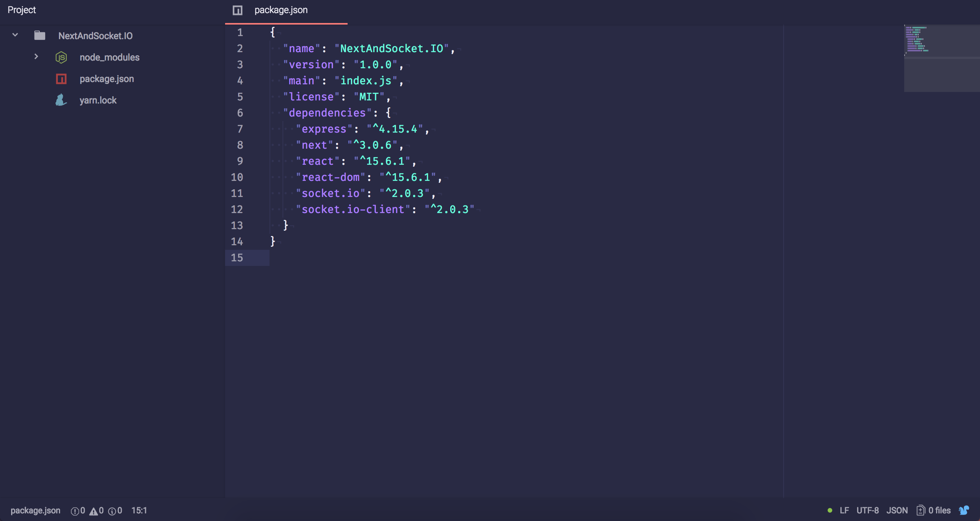Change the LF line ending setting
The height and width of the screenshot is (521, 980).
(844, 510)
